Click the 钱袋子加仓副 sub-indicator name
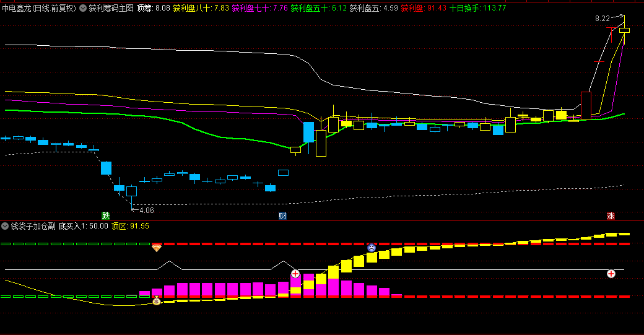The height and width of the screenshot is (335, 644). point(33,226)
